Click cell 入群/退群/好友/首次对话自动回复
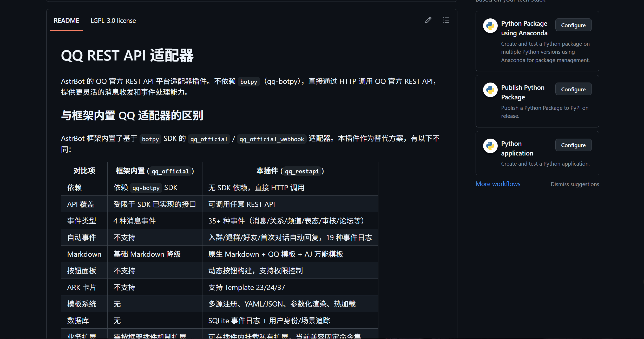 coord(290,237)
